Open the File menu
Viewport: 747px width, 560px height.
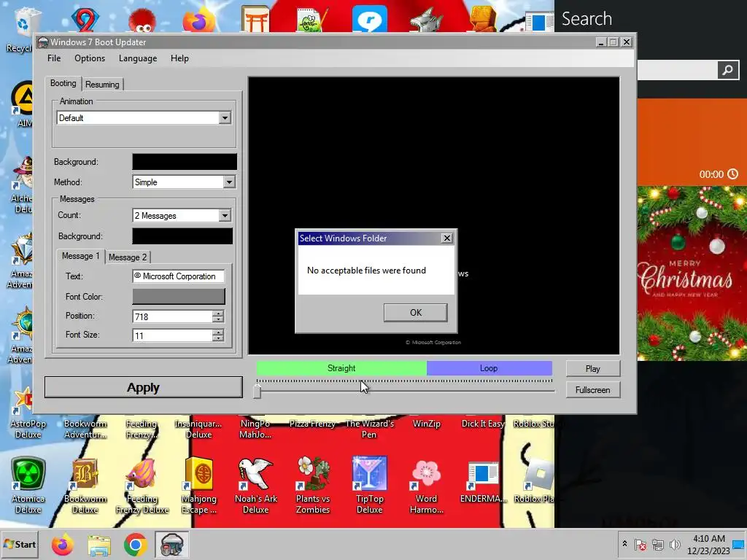coord(54,58)
